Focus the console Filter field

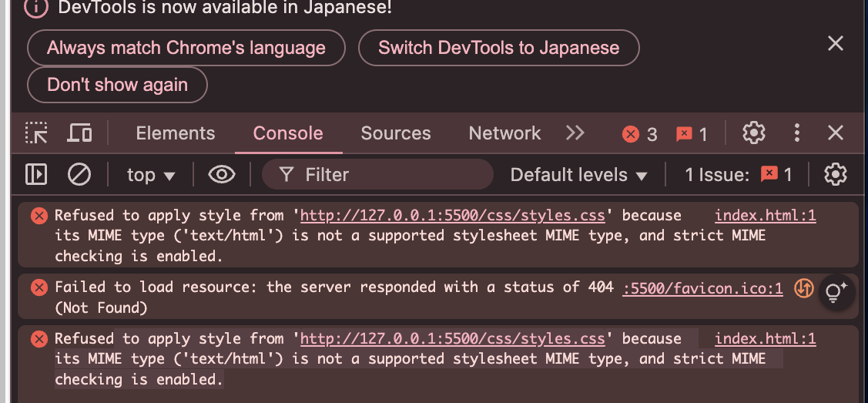pos(377,175)
